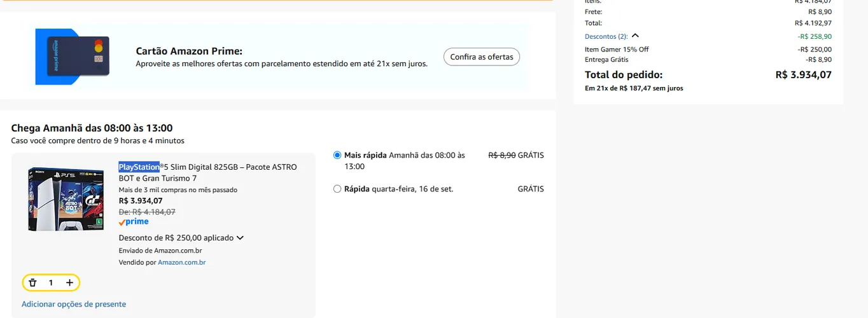Click 'Chega Amanhã das 08:00 às 13:00' heading

92,128
